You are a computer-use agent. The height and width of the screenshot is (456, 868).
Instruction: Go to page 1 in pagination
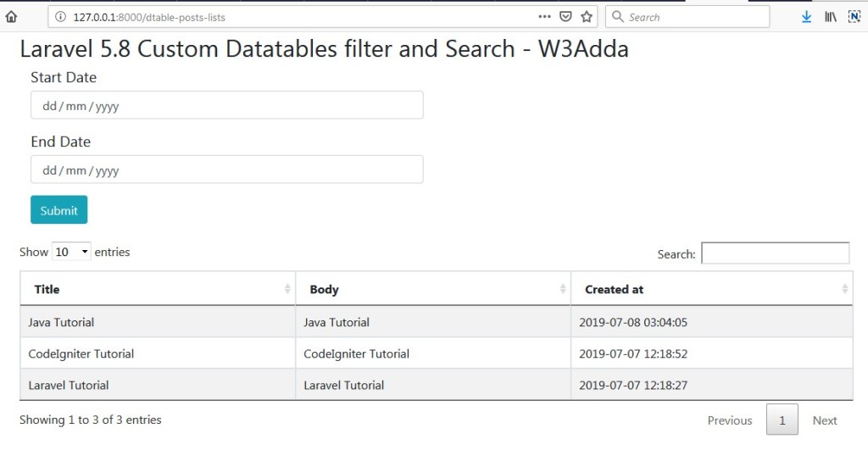tap(782, 420)
